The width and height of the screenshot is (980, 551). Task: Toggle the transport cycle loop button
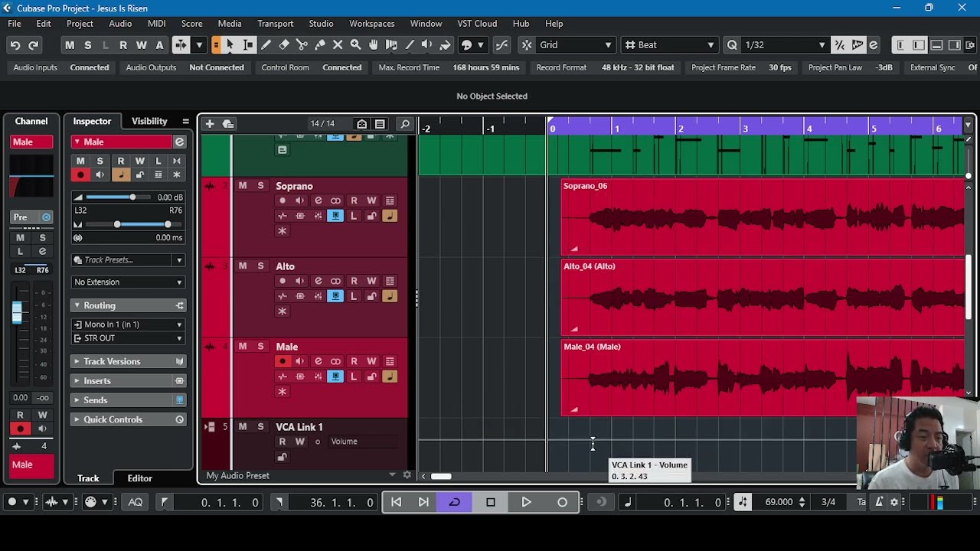coord(454,502)
